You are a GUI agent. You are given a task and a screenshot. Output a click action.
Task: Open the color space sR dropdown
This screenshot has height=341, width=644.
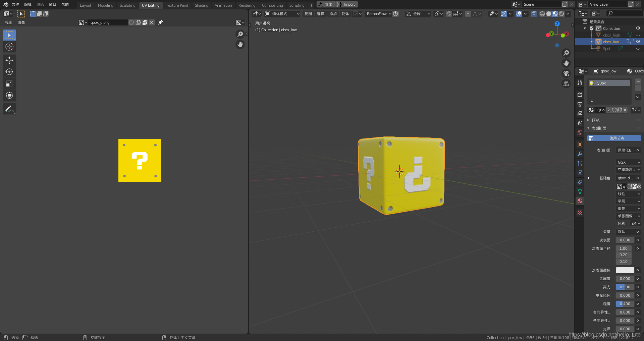pos(636,223)
